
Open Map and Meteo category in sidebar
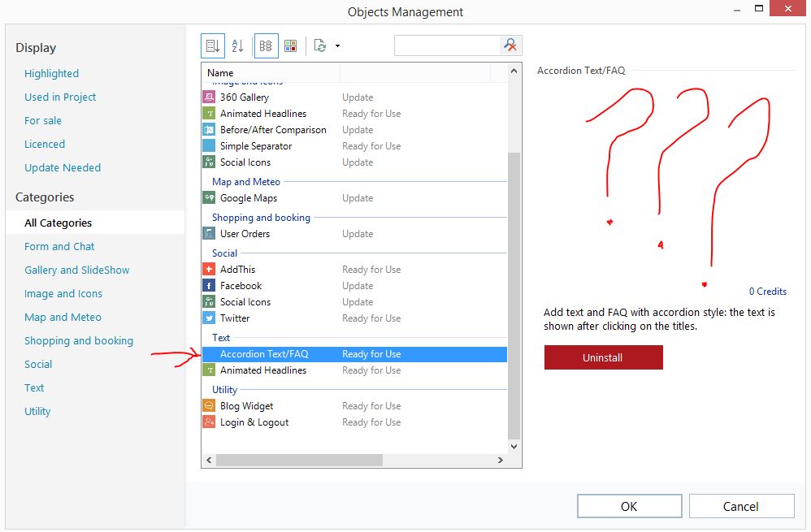[x=63, y=317]
